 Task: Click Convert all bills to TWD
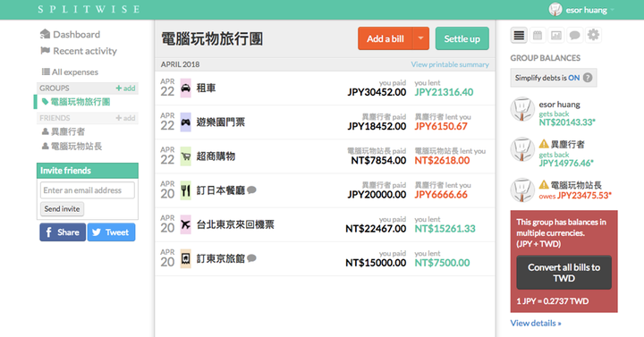click(x=563, y=273)
